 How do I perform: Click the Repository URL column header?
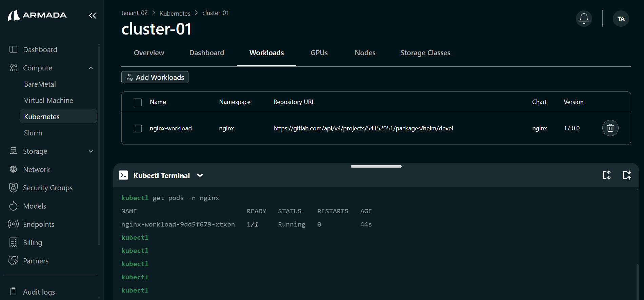[294, 102]
